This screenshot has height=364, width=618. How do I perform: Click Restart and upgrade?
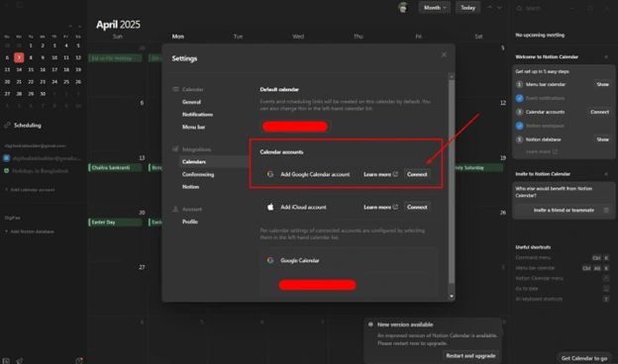470,356
